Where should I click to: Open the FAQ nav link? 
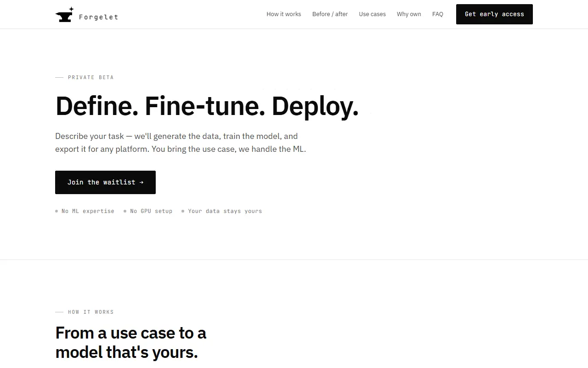coord(438,14)
